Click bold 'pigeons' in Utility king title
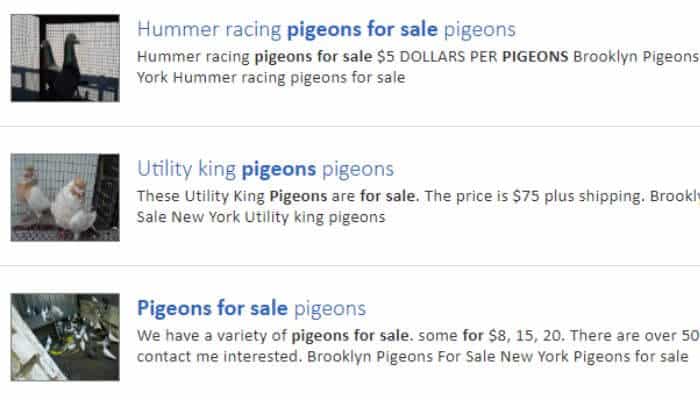The width and height of the screenshot is (700, 400). pos(279,169)
